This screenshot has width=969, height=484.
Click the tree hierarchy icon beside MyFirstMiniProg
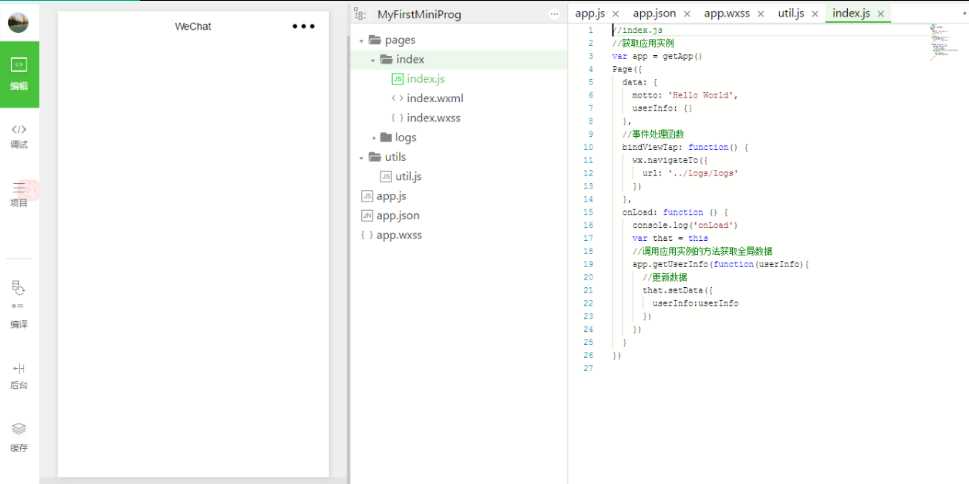tap(360, 15)
